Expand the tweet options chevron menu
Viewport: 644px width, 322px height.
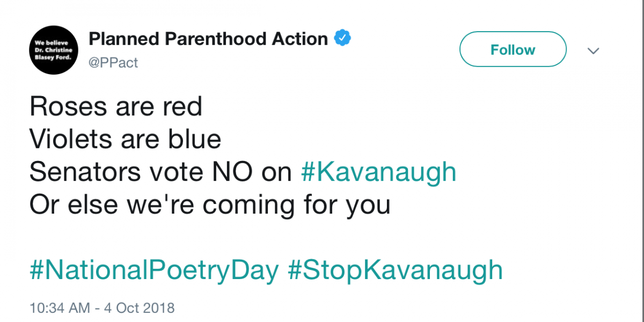click(x=593, y=51)
